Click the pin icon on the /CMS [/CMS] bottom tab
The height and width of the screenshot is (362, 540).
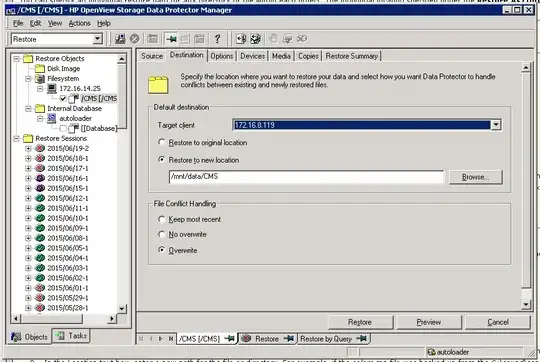coord(229,339)
